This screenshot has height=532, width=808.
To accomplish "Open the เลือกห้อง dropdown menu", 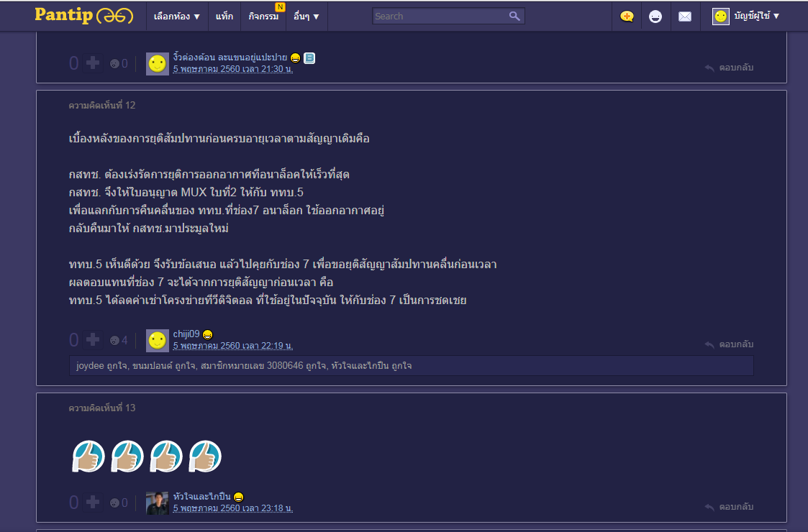I will point(177,17).
